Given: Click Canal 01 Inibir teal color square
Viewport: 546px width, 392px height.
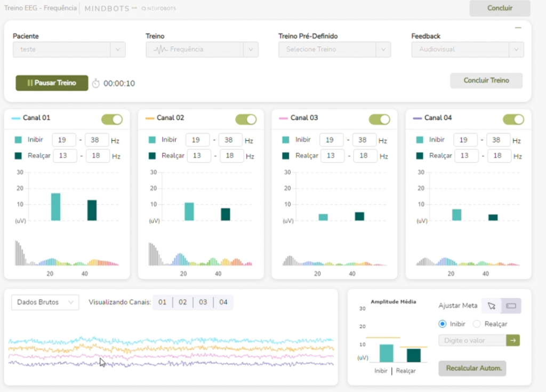Looking at the screenshot, I should pos(18,140).
